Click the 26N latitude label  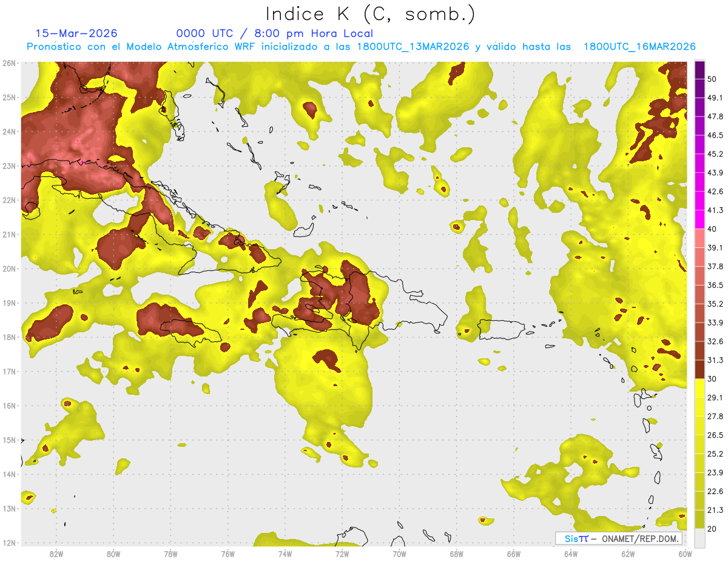tap(10, 63)
